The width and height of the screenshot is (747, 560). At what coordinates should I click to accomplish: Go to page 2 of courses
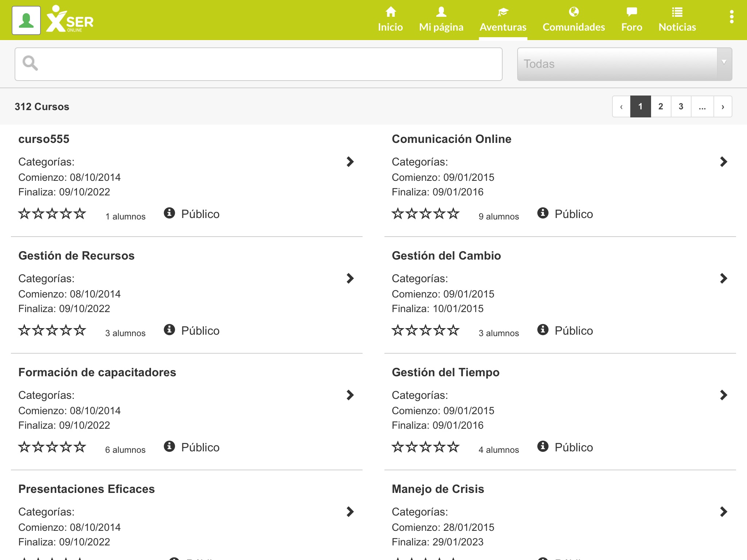point(661,106)
